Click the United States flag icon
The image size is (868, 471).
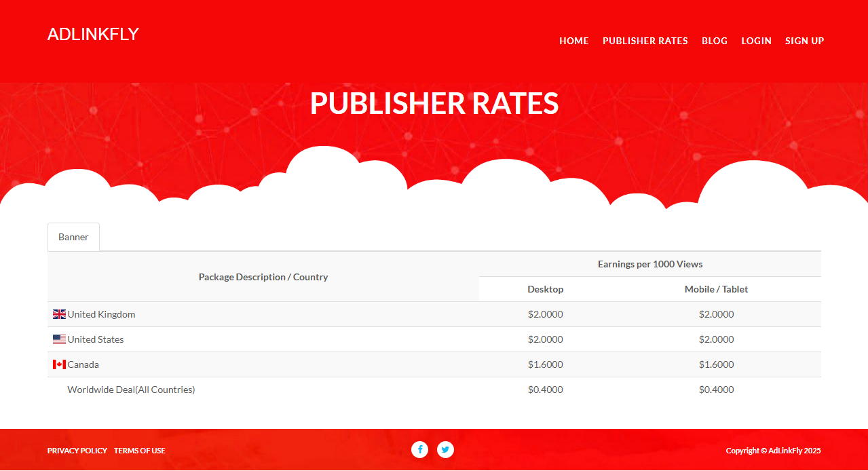60,339
